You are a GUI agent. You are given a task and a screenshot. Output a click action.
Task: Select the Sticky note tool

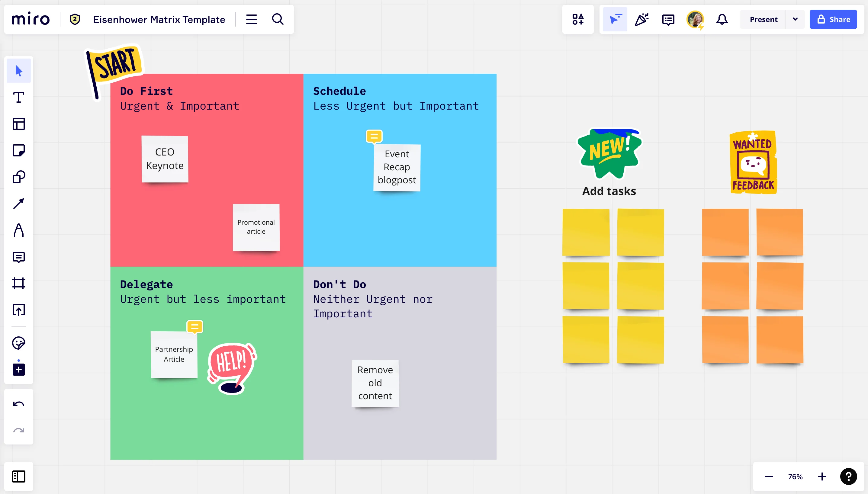19,150
